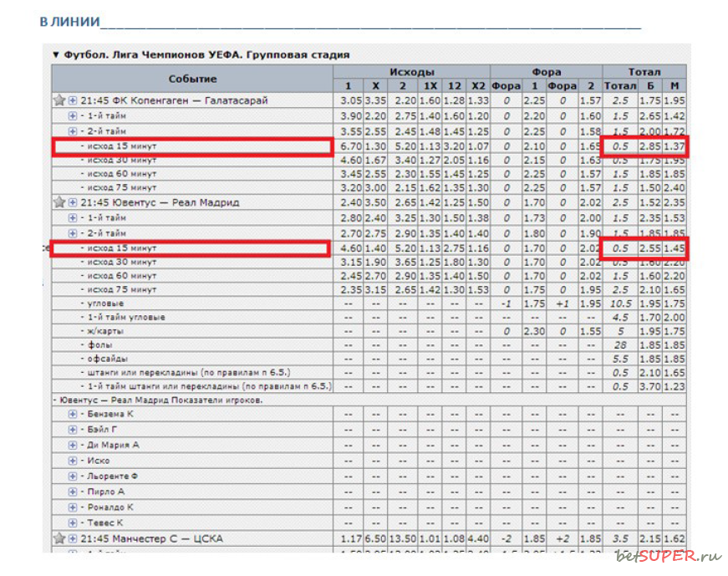Open the ФК Копенгаген — Галатасарай event name
This screenshot has height=576, width=728.
pyautogui.click(x=174, y=100)
